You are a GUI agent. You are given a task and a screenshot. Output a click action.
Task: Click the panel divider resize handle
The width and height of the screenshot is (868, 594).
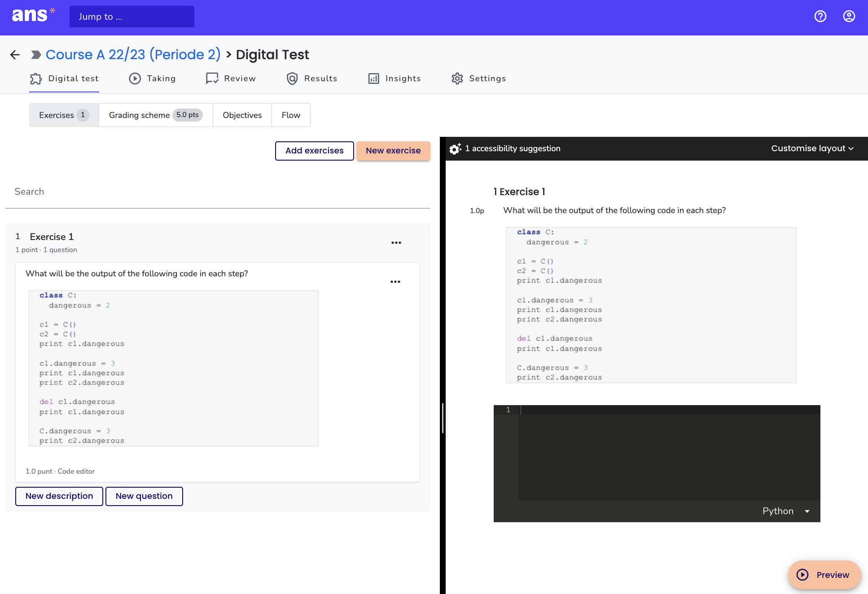pos(443,418)
